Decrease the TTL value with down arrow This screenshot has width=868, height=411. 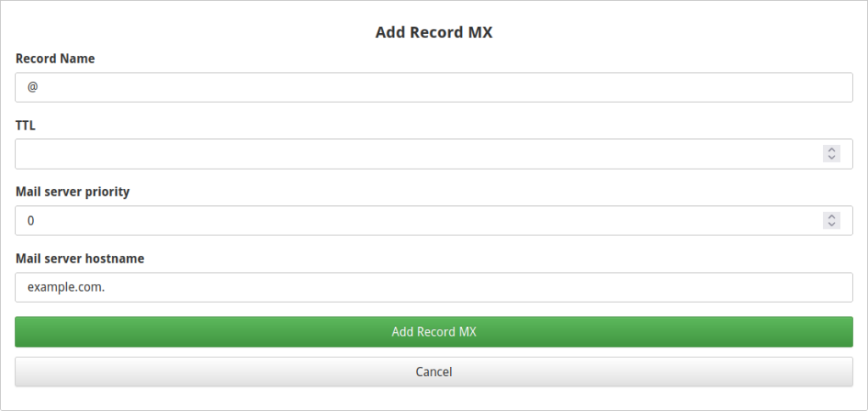(x=832, y=158)
